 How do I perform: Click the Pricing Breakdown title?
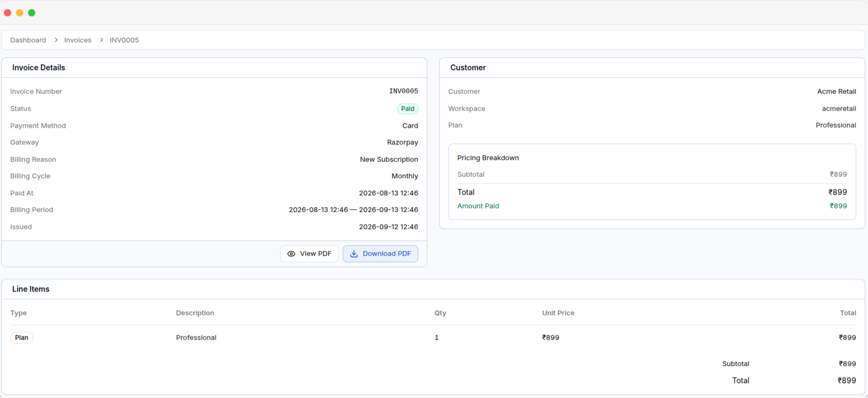[x=488, y=158]
